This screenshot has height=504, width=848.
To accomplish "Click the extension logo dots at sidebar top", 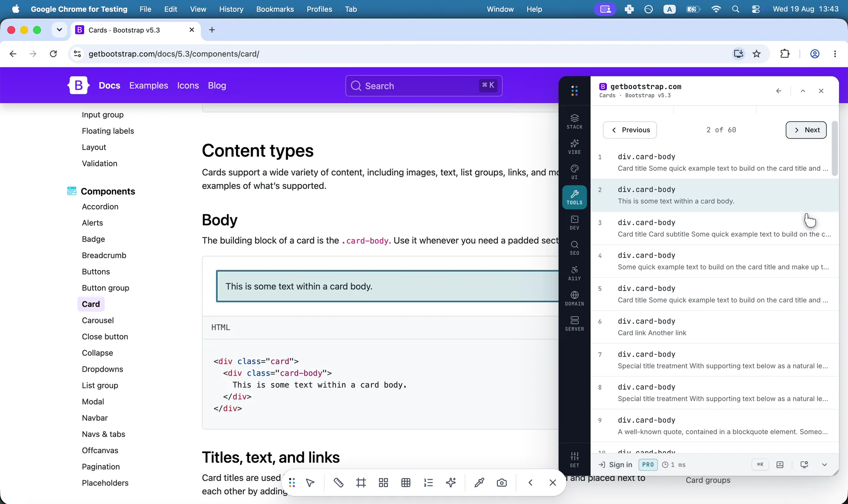I will [x=574, y=91].
